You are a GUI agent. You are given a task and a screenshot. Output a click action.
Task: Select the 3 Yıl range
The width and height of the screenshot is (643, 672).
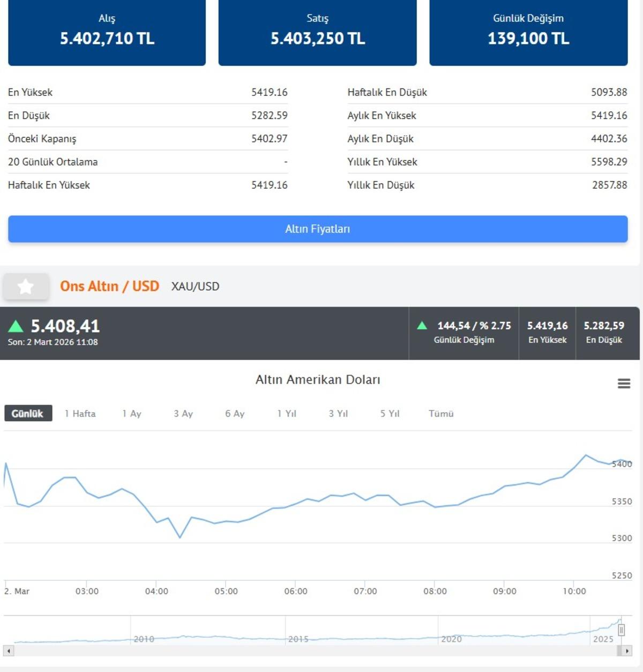click(338, 414)
